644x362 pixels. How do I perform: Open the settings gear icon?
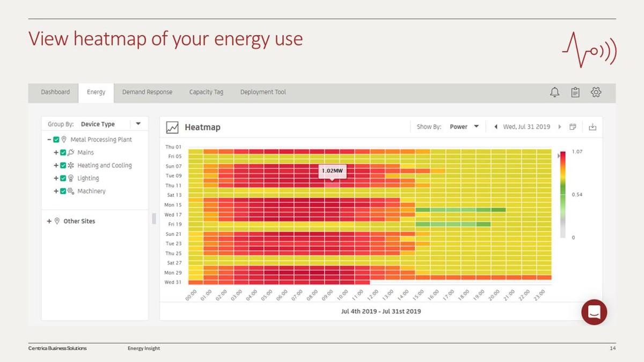click(596, 92)
